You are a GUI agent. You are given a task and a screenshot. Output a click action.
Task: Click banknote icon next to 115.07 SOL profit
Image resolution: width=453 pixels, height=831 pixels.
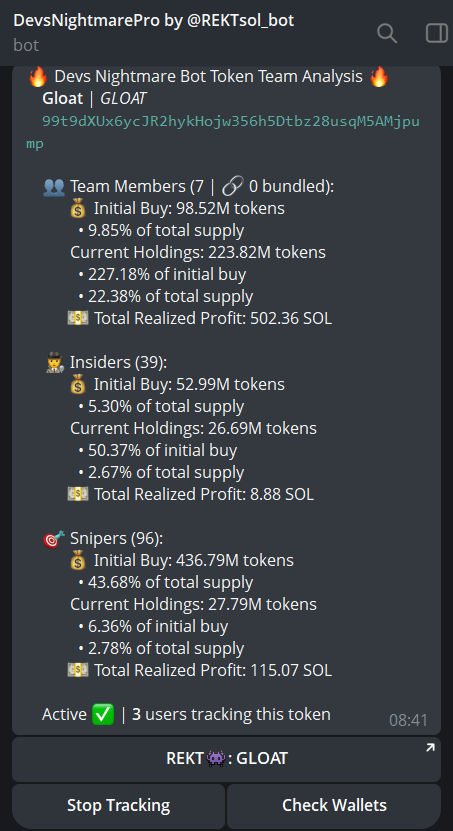tap(78, 670)
